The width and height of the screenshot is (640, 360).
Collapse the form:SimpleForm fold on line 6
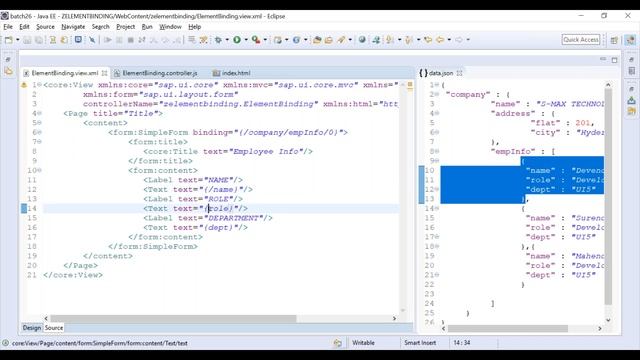coord(40,132)
